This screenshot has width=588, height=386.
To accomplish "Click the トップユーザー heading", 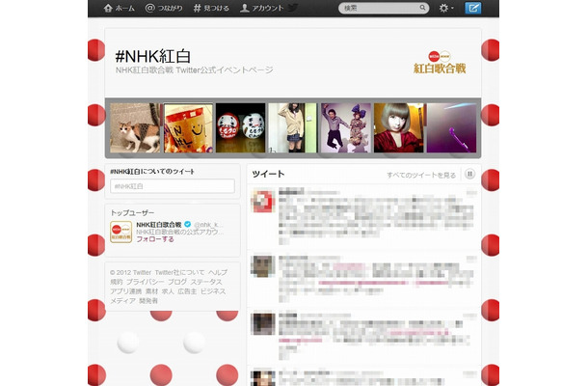I will point(132,212).
